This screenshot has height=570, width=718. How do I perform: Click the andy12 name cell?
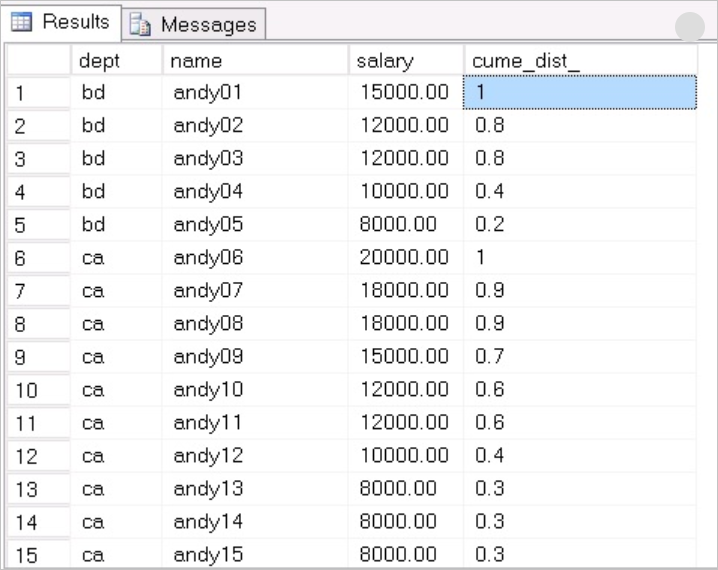[255, 456]
